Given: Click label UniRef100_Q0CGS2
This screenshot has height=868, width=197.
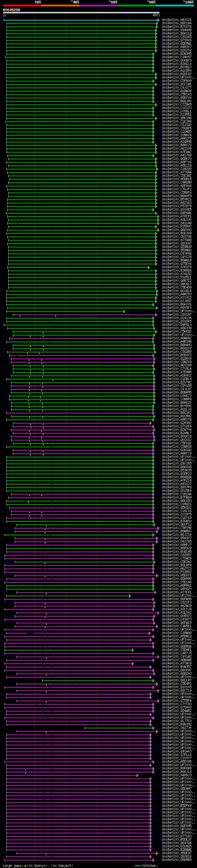Looking at the screenshot, I should coord(176,440).
